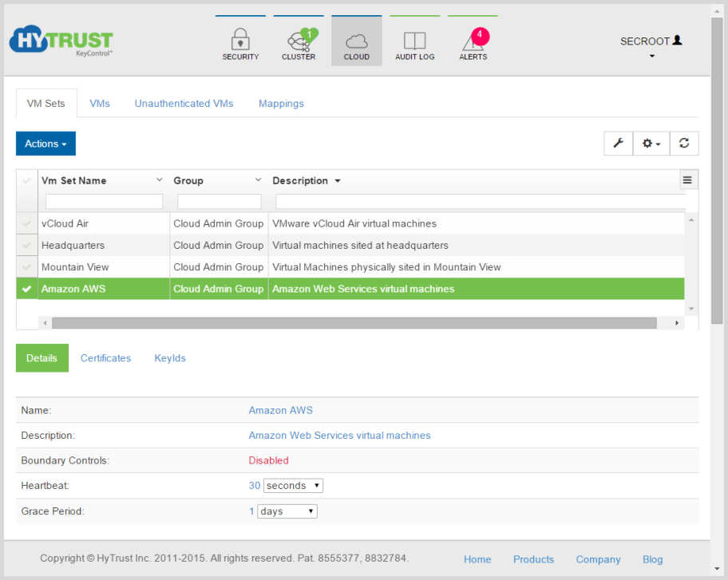Click the horizontal scrollbar left arrow
Screen dimensions: 728x580
pos(45,323)
